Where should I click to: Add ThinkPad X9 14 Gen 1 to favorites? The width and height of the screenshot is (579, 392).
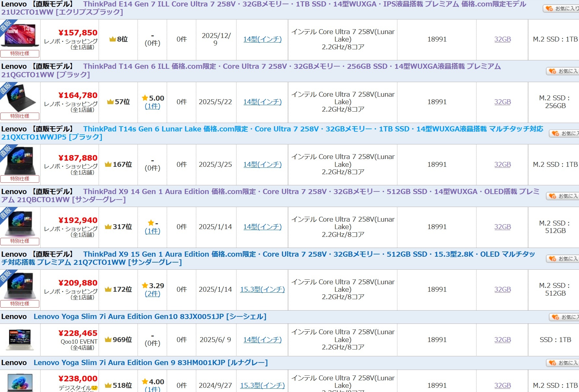coord(563,196)
